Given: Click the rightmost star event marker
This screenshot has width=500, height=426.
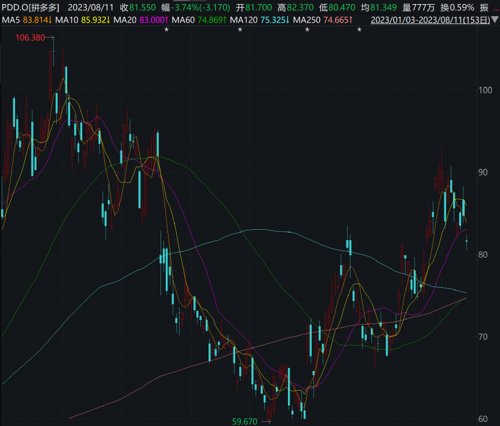Looking at the screenshot, I should click(x=359, y=30).
